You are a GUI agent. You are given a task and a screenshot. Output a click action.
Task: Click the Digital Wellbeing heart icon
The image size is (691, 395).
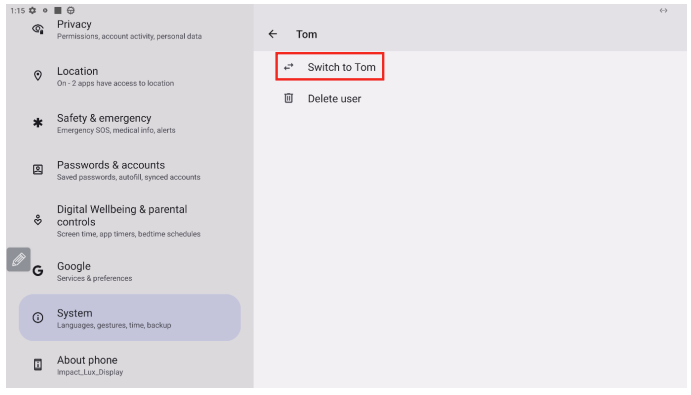click(x=38, y=220)
